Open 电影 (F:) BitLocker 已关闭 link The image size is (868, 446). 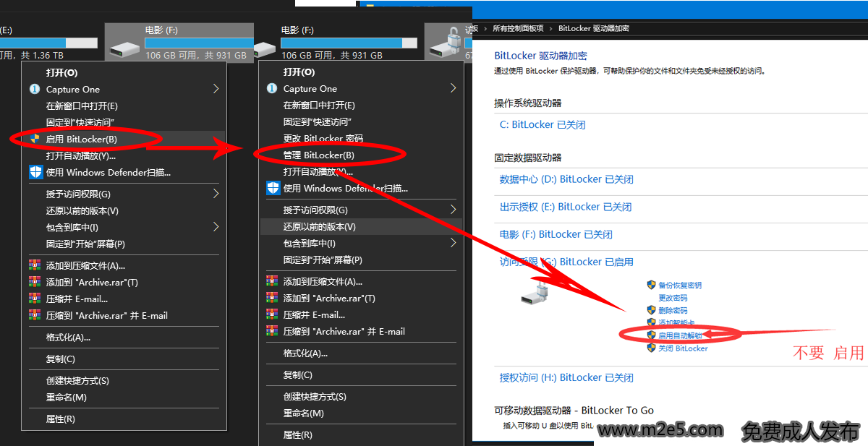click(556, 234)
